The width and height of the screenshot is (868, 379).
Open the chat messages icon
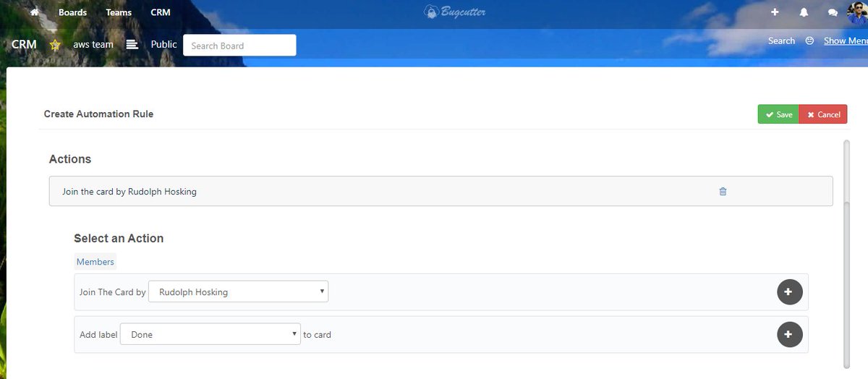click(833, 12)
